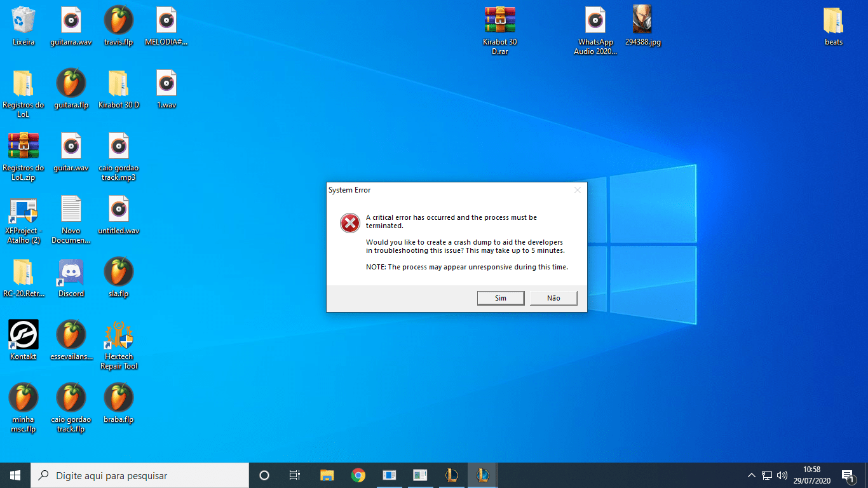Select Novo Documento text file icon
This screenshot has height=488, width=868.
tap(71, 219)
